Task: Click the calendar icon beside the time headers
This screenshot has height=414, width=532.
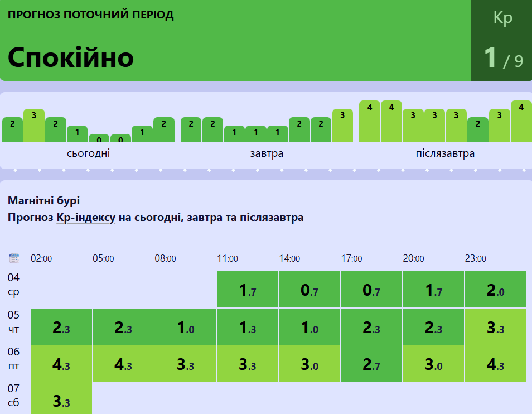Action: (x=14, y=258)
